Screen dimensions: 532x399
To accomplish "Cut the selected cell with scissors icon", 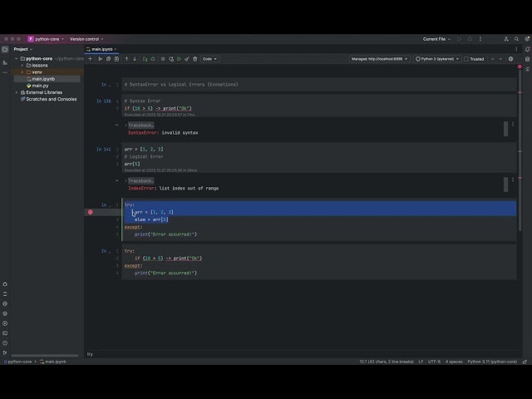I will pyautogui.click(x=100, y=59).
